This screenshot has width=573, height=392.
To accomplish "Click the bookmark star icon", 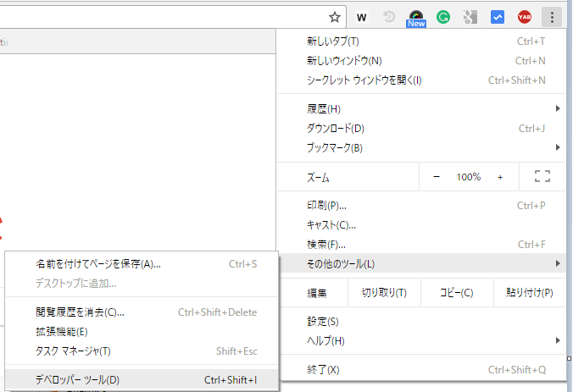I will [335, 16].
